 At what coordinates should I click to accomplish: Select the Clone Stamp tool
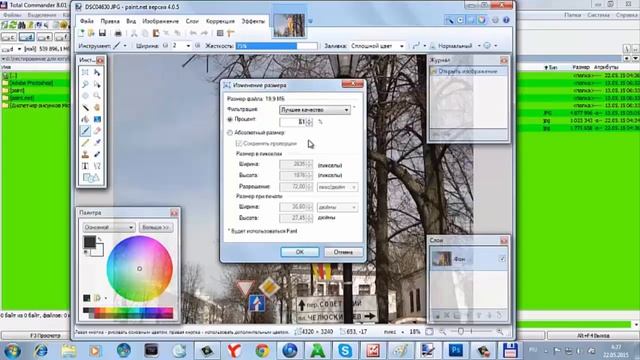click(85, 154)
